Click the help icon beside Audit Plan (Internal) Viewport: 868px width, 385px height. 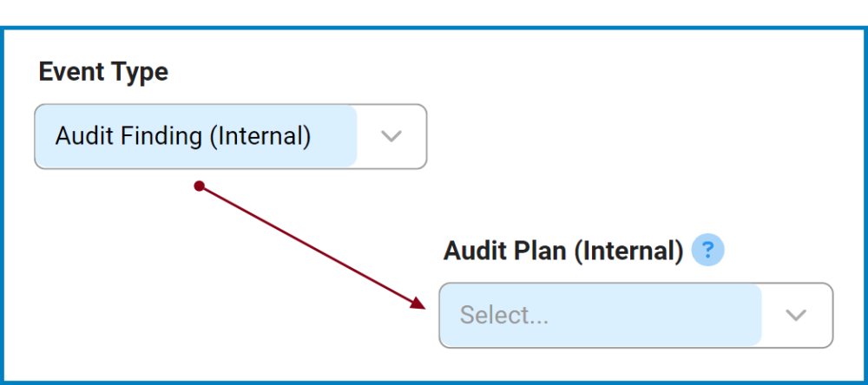point(708,251)
